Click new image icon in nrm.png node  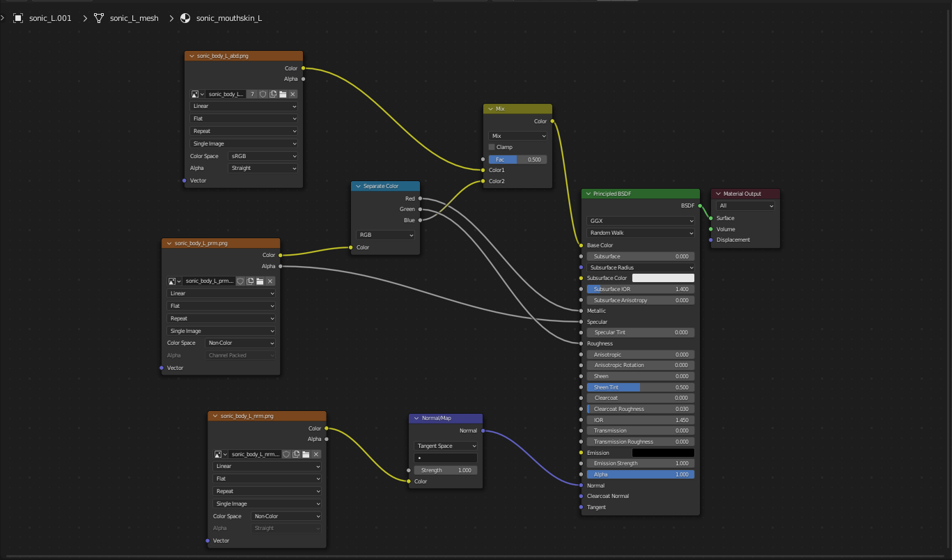point(296,454)
